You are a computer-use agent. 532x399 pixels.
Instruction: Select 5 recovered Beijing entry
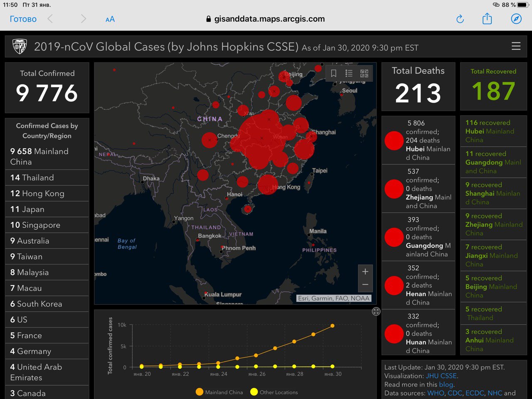(493, 287)
